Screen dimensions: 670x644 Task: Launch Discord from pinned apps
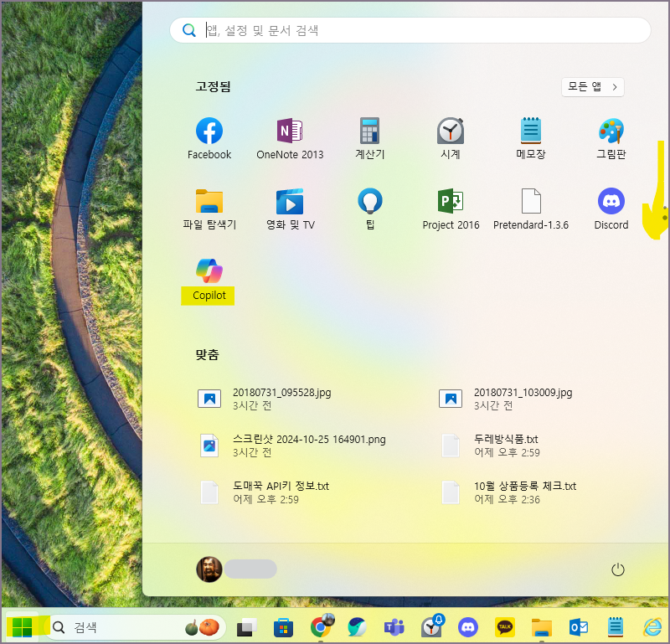tap(611, 209)
